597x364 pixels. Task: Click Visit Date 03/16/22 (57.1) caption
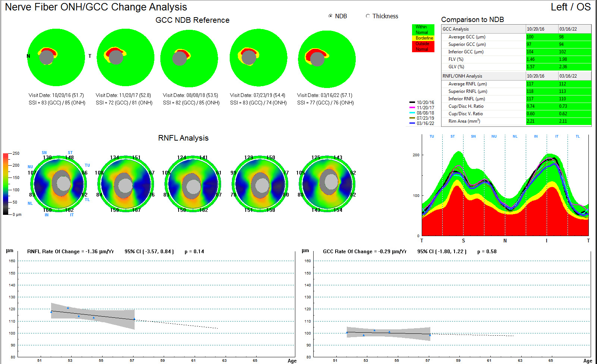coord(325,95)
